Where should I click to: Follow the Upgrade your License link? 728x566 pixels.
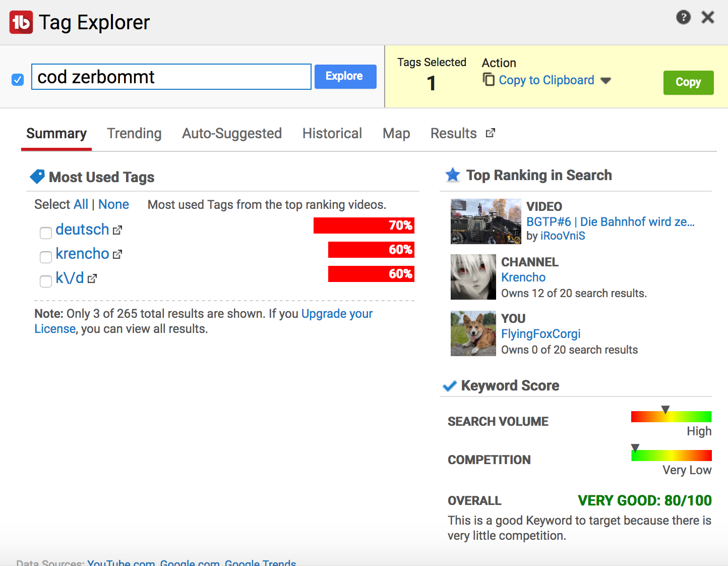336,314
